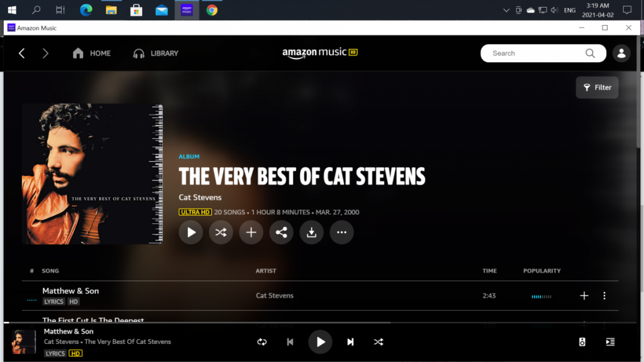644x362 pixels.
Task: Go back with the left arrow
Action: (x=22, y=53)
